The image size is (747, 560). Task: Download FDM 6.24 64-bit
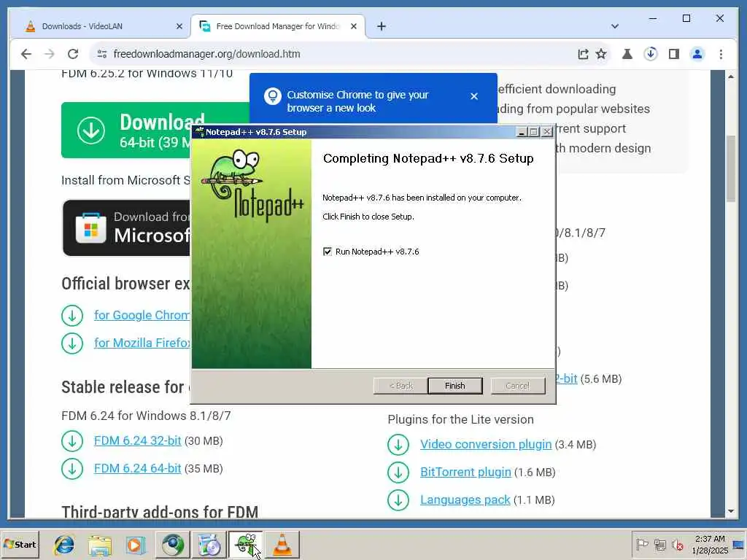click(x=137, y=469)
